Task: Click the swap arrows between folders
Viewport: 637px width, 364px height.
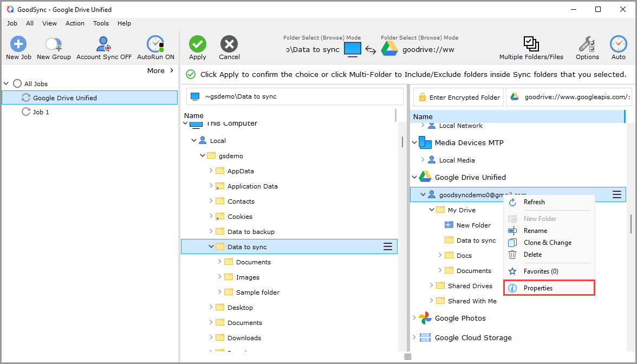Action: 370,50
